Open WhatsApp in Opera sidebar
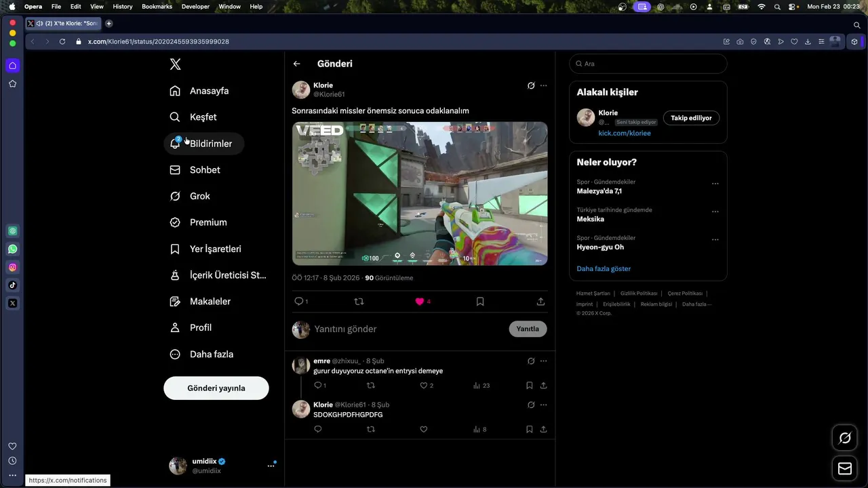 click(x=13, y=249)
